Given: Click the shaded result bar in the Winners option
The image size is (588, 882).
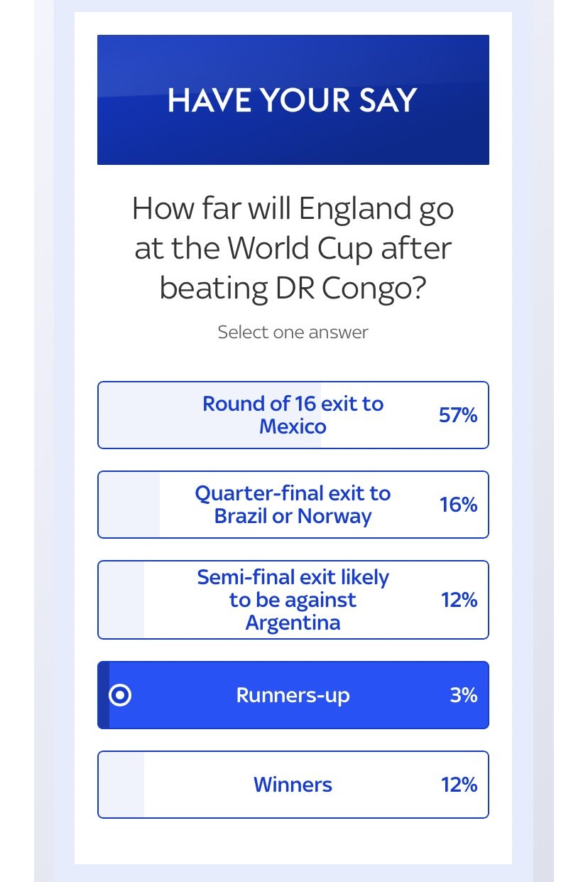Looking at the screenshot, I should [x=121, y=785].
